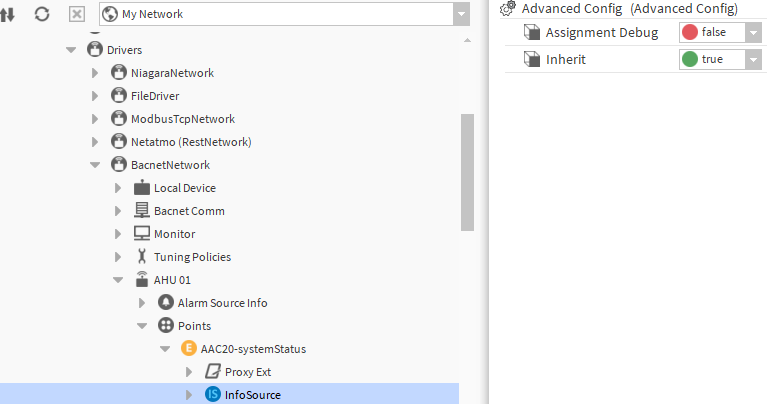Select the Netatmo (RestNetwork) item

click(190, 142)
